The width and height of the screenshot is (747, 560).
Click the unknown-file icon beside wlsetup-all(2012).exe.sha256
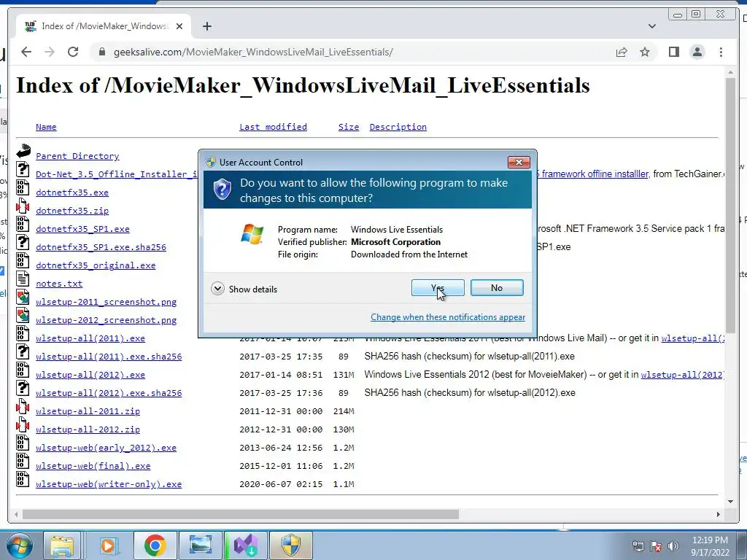tap(23, 388)
